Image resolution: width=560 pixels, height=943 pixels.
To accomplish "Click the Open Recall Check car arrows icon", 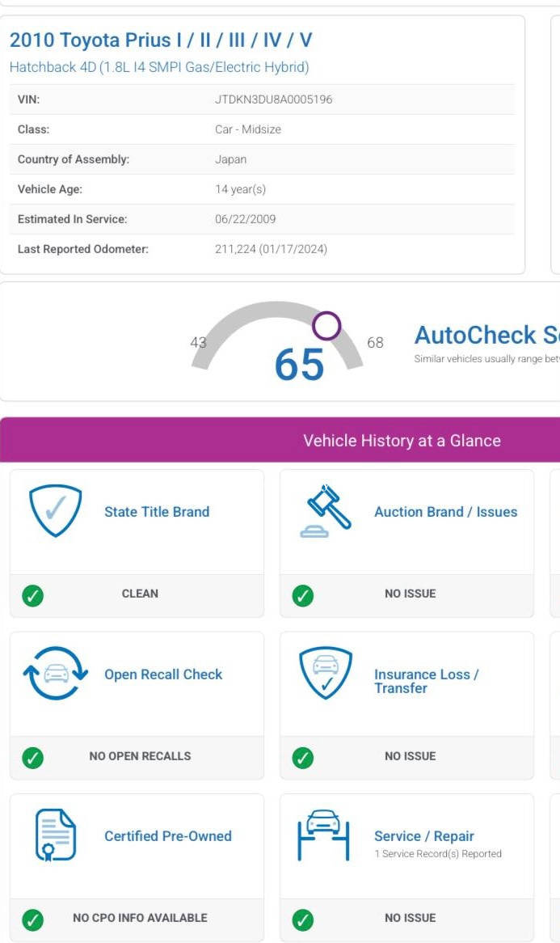I will tap(55, 673).
